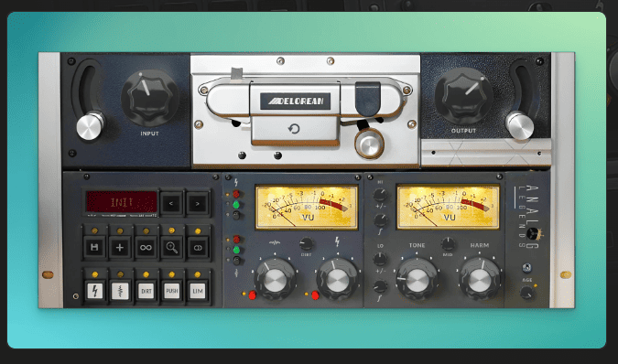Click the large INPUT knob
This screenshot has width=618, height=364.
150,98
